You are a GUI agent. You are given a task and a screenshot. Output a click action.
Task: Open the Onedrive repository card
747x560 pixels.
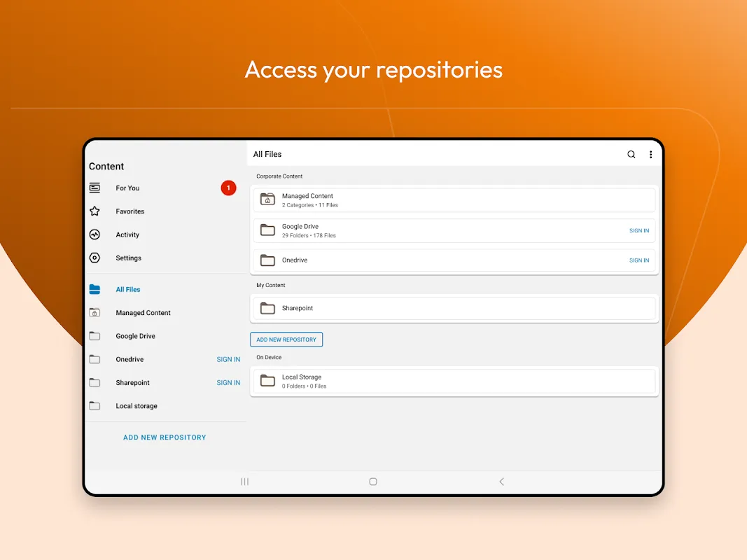click(454, 260)
